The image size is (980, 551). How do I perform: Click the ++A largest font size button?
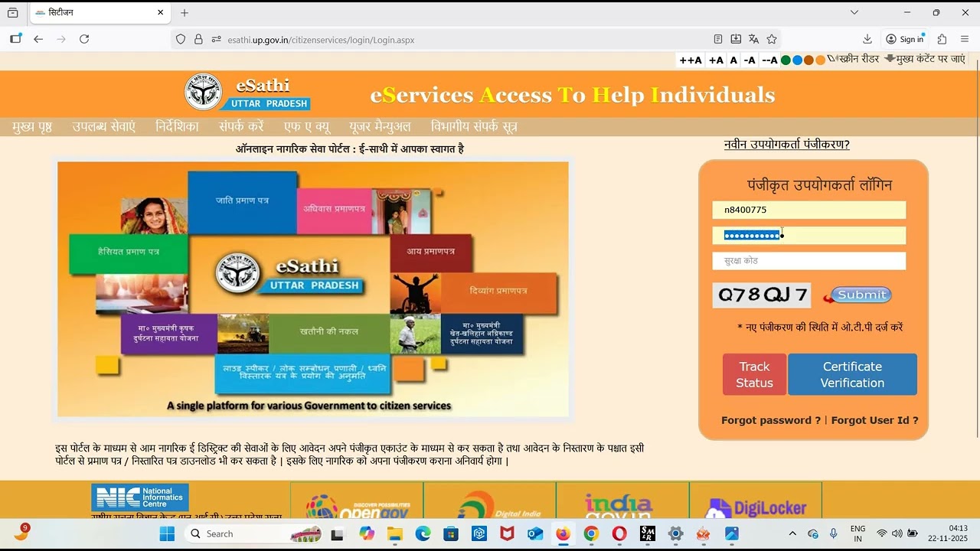[691, 60]
